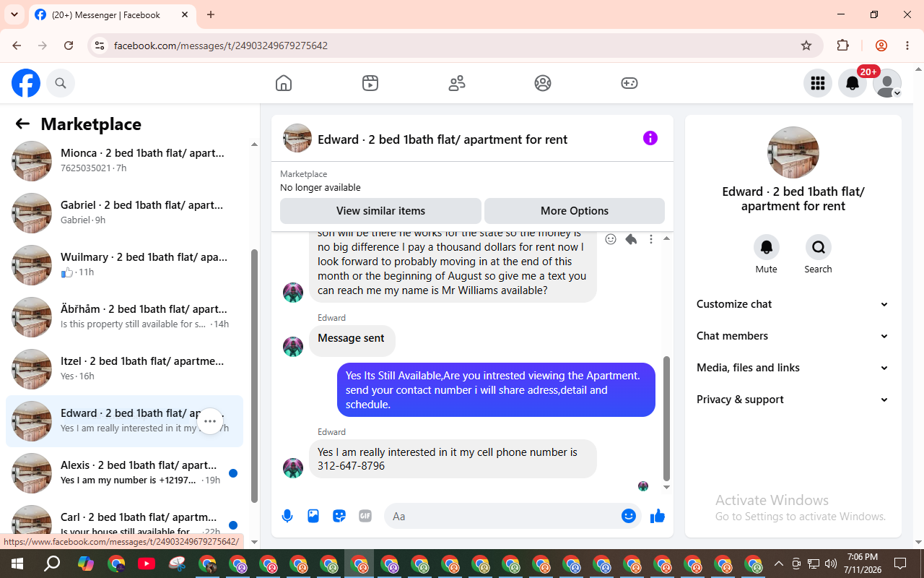Open a new browser tab
Viewport: 924px width, 578px height.
pyautogui.click(x=211, y=14)
